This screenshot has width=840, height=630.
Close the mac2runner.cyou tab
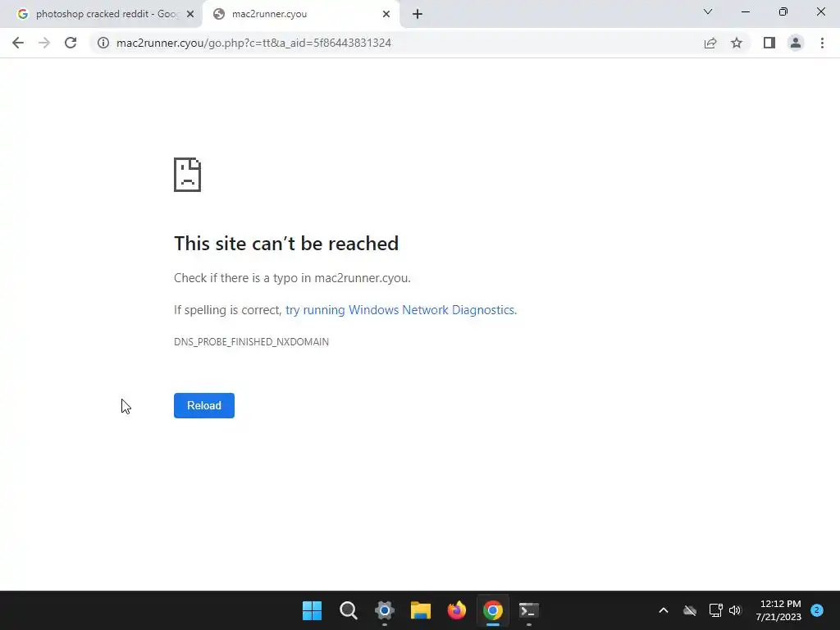pos(386,14)
